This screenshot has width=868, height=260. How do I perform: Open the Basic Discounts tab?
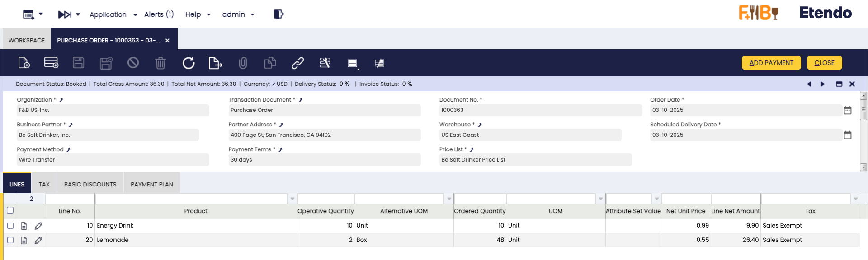(x=90, y=184)
